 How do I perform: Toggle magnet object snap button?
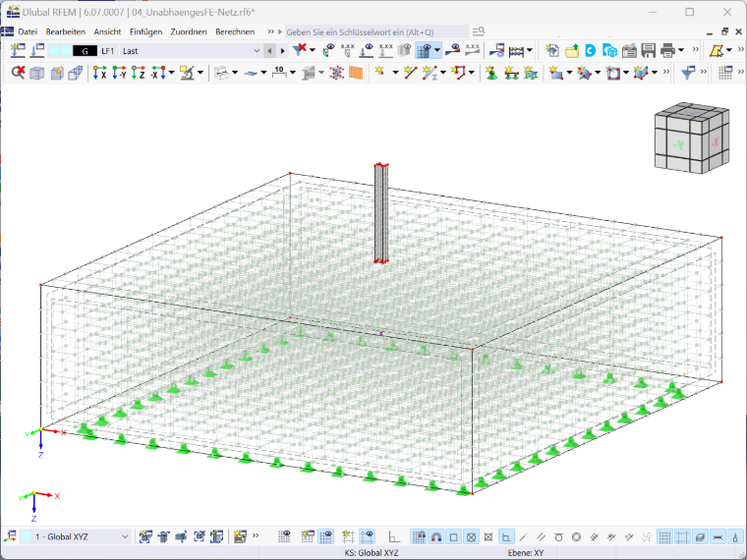(x=435, y=537)
